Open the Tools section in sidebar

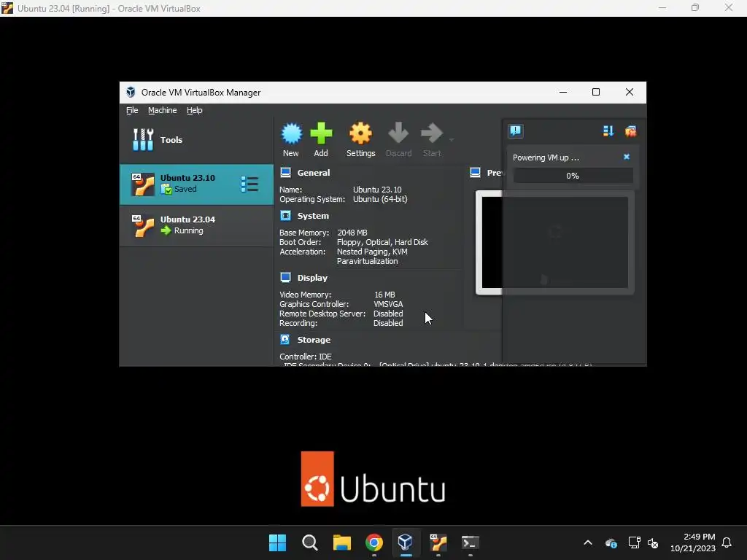196,140
